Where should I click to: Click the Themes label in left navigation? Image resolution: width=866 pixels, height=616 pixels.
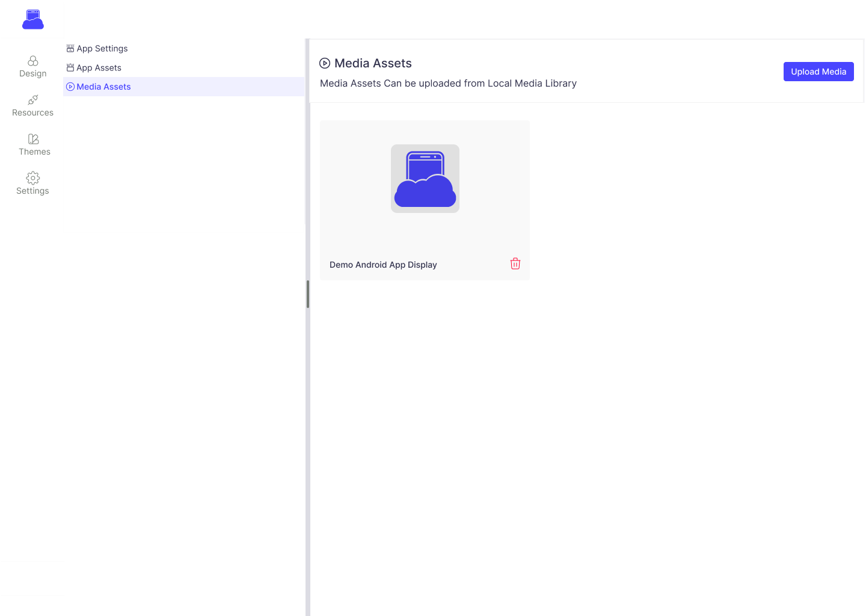34,152
